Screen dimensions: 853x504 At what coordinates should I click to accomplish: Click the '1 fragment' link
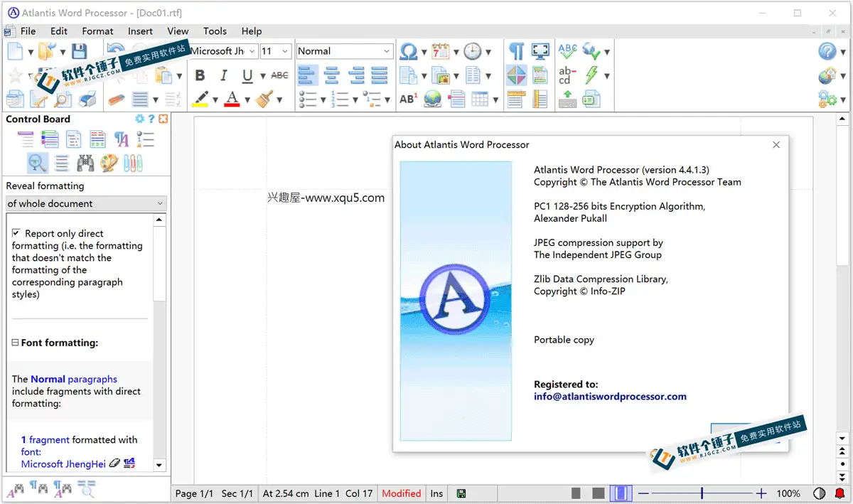point(45,440)
